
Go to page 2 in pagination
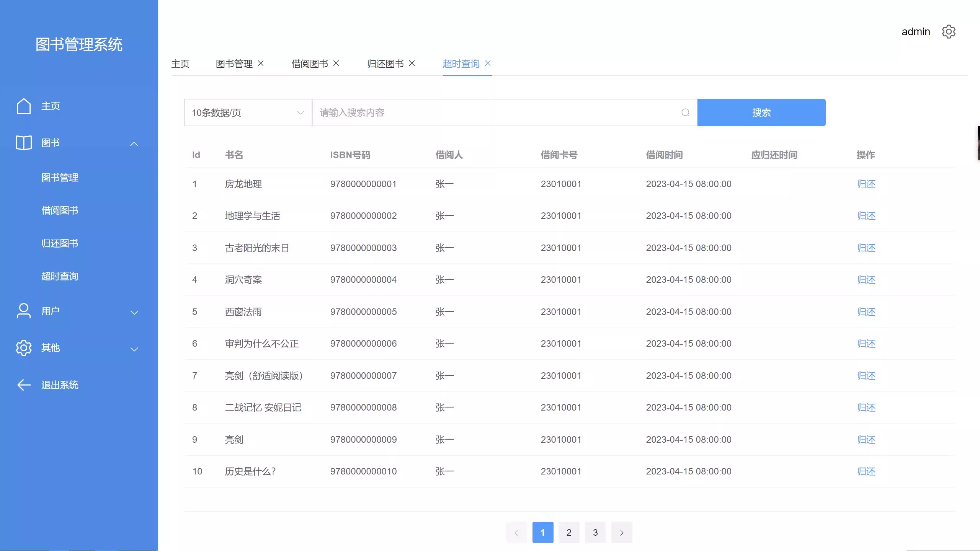coord(569,532)
